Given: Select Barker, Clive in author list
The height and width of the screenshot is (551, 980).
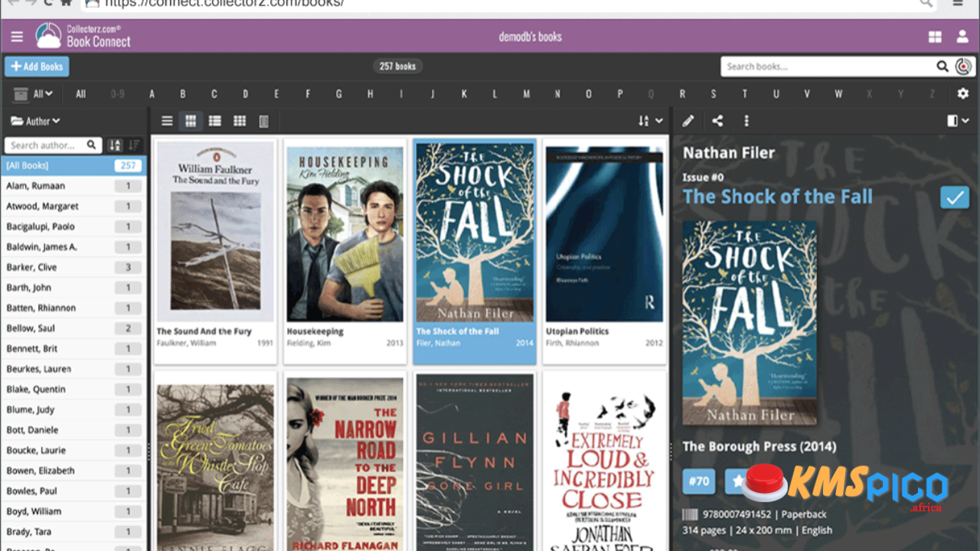Looking at the screenshot, I should pos(73,267).
